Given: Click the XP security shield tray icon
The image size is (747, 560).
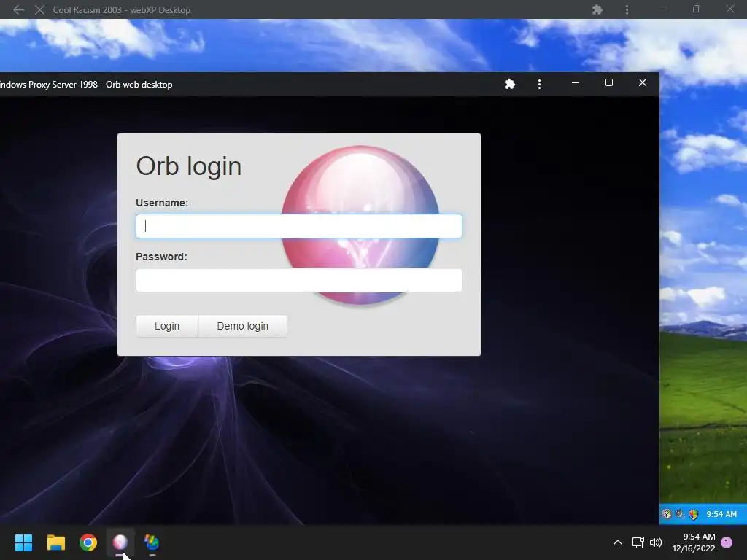Looking at the screenshot, I should tap(693, 514).
